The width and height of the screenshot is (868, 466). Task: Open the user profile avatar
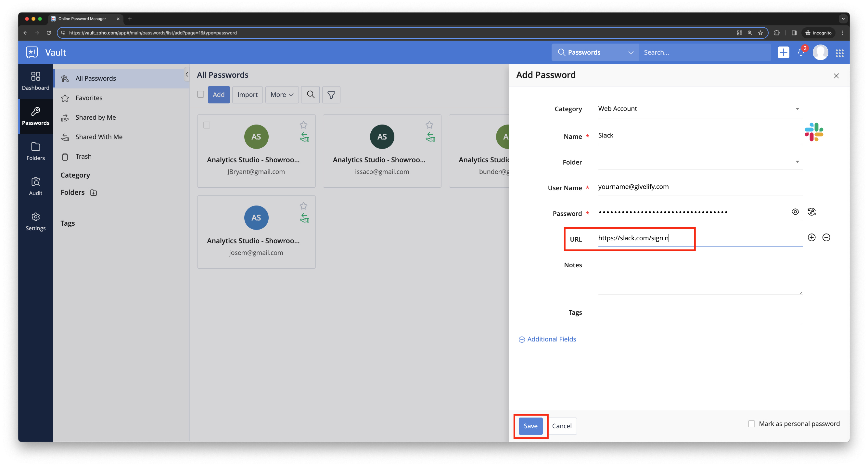click(820, 52)
